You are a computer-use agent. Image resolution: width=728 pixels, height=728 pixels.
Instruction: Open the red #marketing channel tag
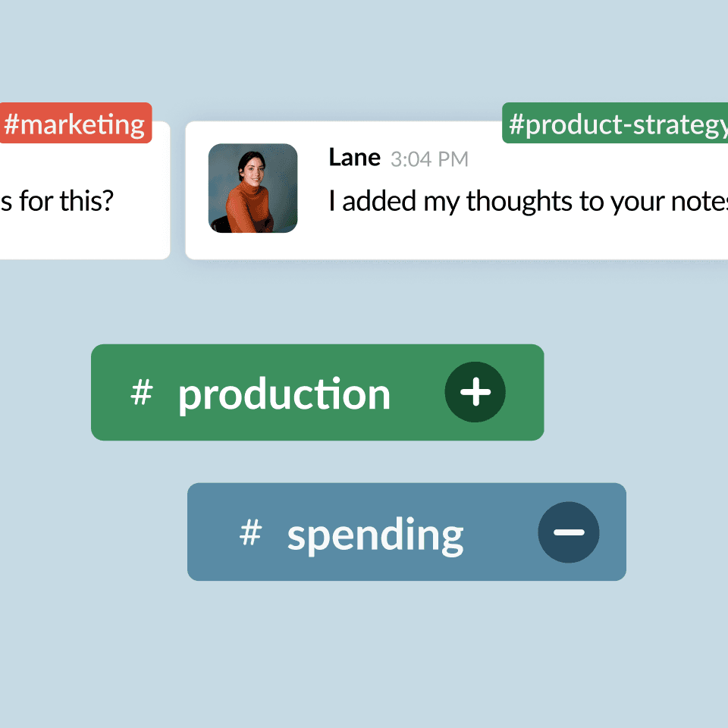click(75, 123)
